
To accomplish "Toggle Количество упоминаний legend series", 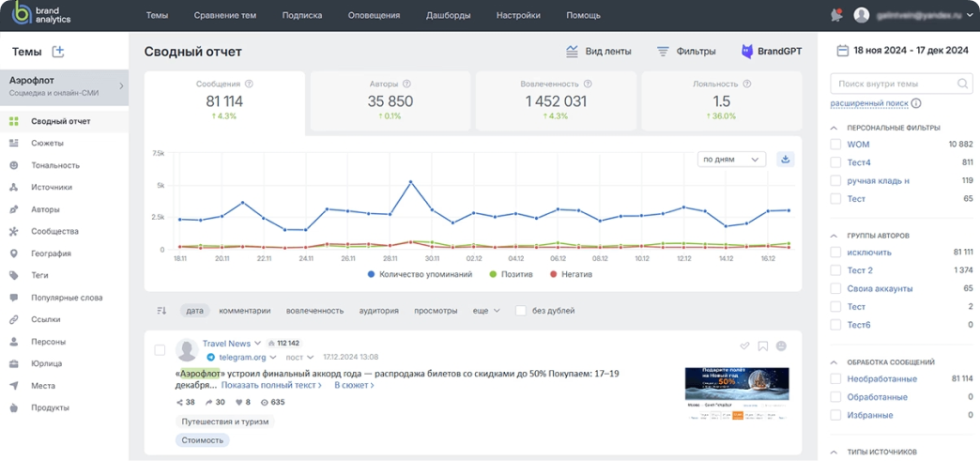I will [420, 274].
